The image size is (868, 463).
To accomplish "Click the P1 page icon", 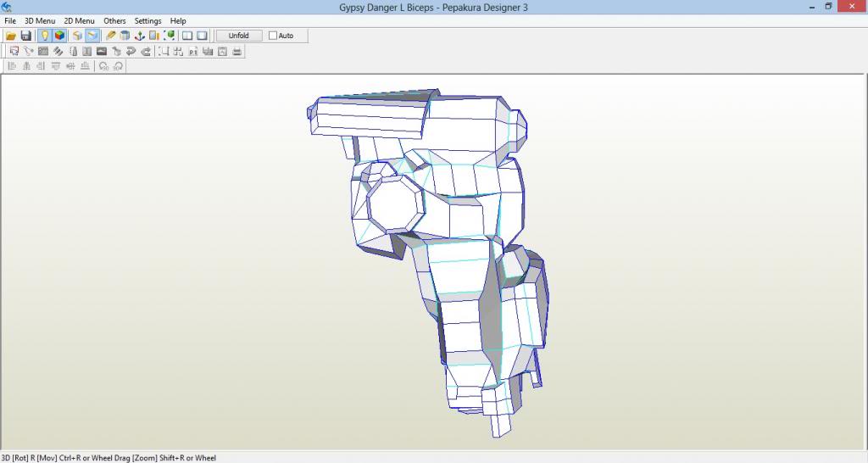I will tap(192, 52).
